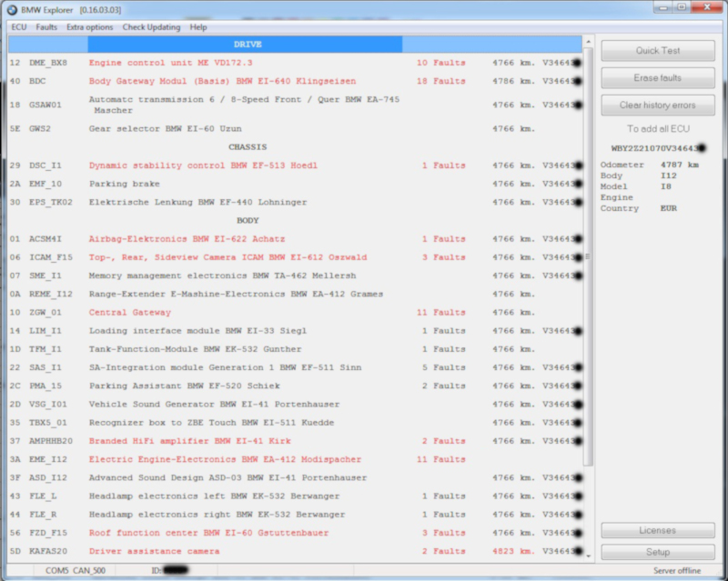Click the ECU list vertical scrollbar thumb
This screenshot has width=728, height=581.
[x=588, y=256]
